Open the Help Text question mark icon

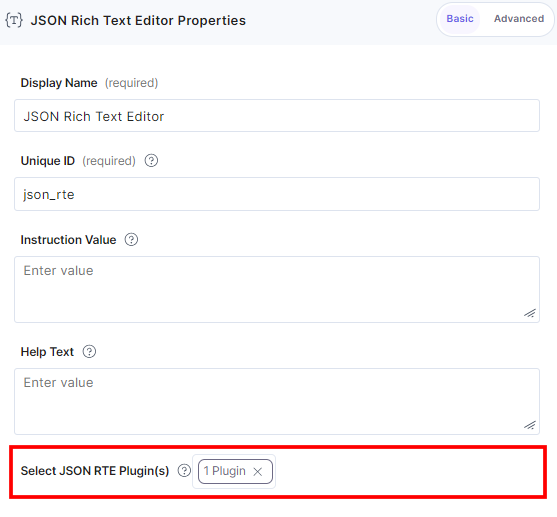pos(89,352)
